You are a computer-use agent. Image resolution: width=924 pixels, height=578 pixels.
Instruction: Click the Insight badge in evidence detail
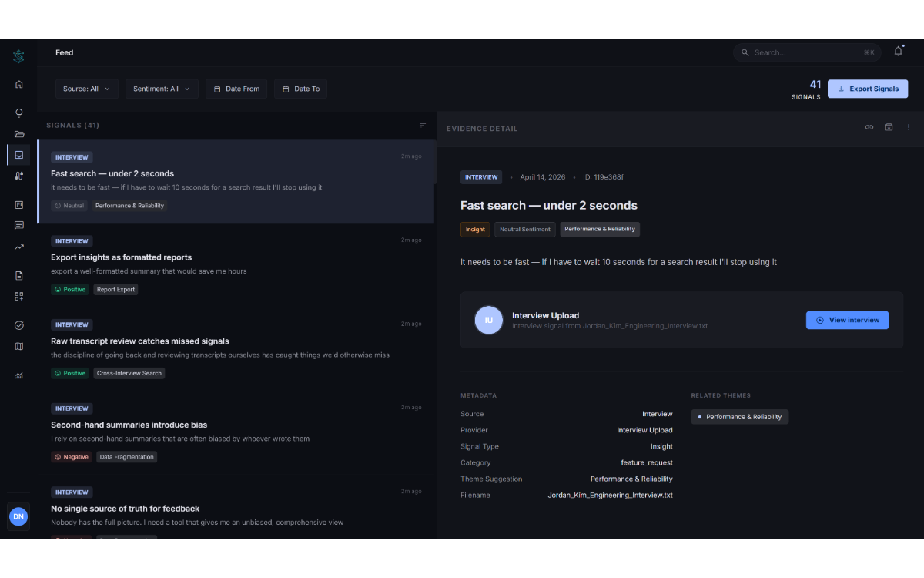tap(475, 229)
